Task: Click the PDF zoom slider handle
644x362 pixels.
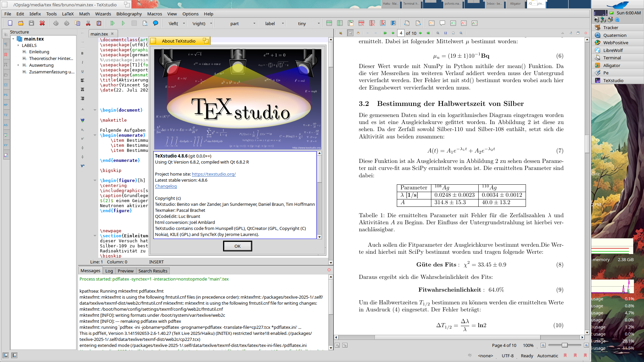Action: click(565, 345)
